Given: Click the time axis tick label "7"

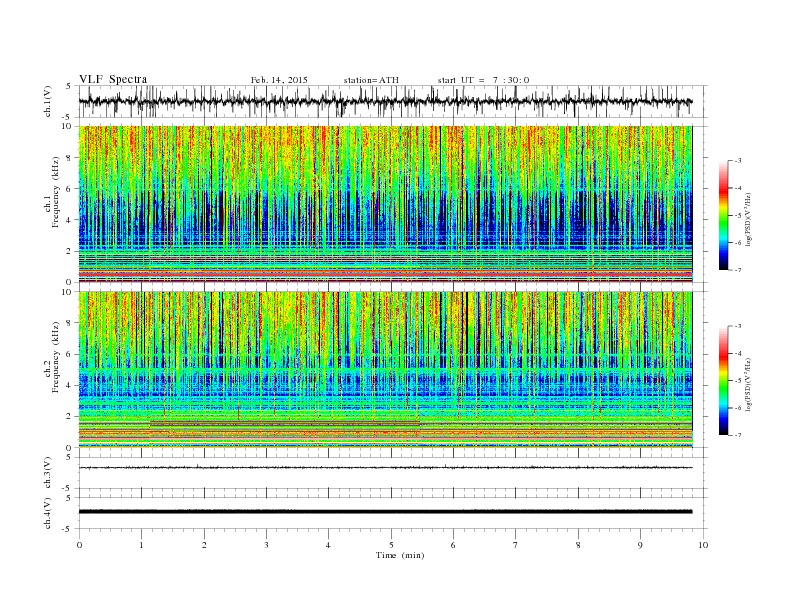Looking at the screenshot, I should tap(516, 545).
